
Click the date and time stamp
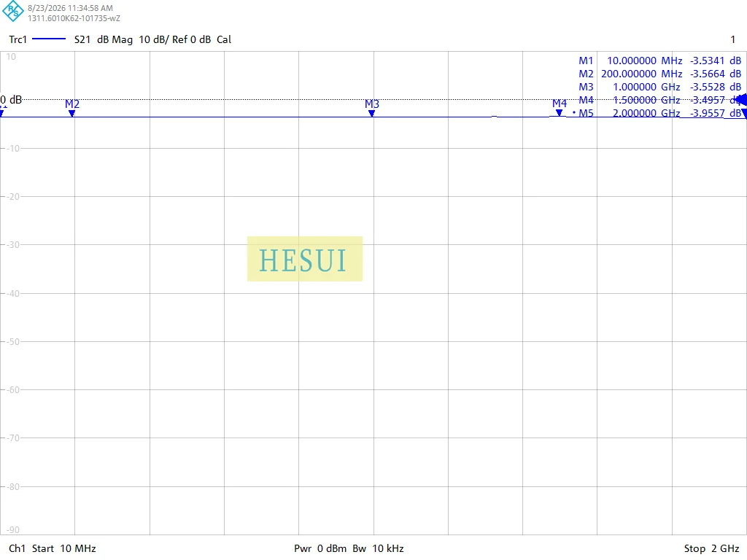pos(71,8)
